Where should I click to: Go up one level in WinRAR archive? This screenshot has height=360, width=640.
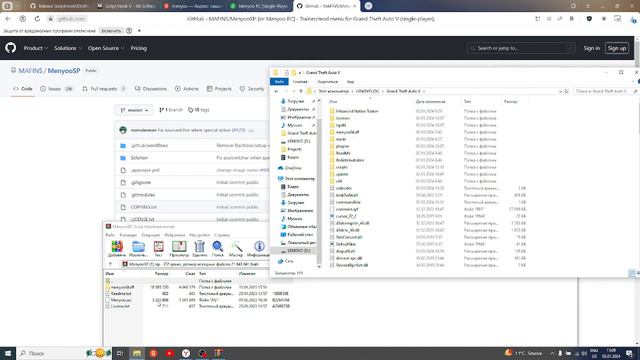click(x=110, y=264)
